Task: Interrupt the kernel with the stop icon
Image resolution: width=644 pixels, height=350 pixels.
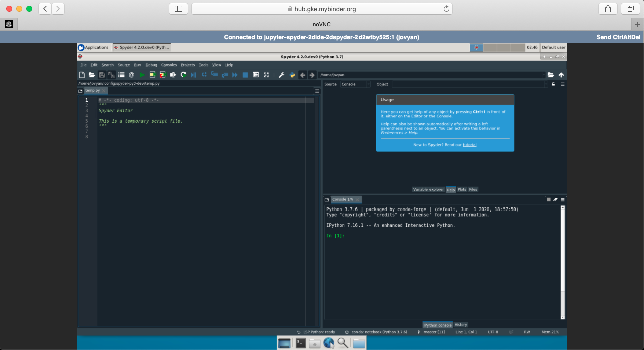Action: (548, 199)
